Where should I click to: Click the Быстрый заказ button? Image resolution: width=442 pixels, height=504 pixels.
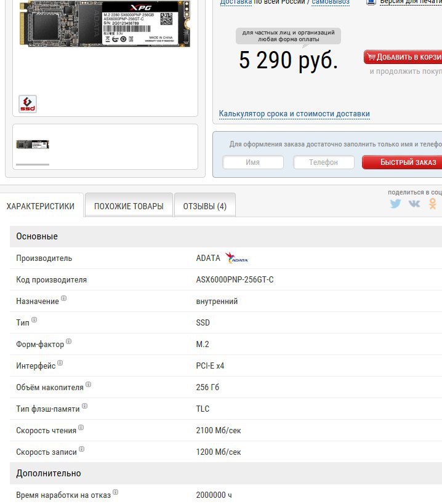click(402, 162)
